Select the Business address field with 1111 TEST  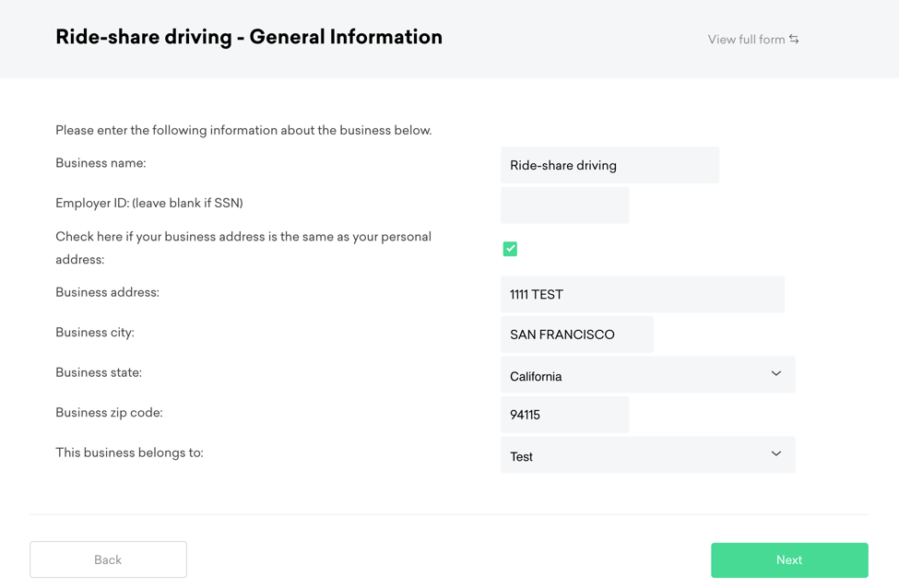point(642,295)
